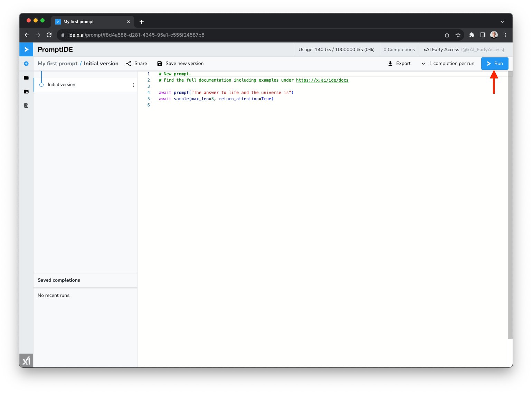This screenshot has height=393, width=532.
Task: Open the Initial version three-dot menu
Action: (x=133, y=85)
